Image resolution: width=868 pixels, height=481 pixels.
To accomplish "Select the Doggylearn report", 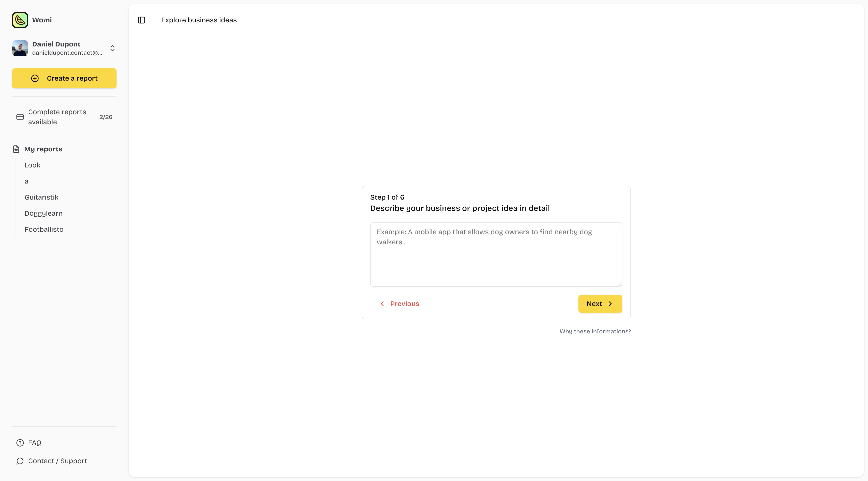I will click(43, 213).
